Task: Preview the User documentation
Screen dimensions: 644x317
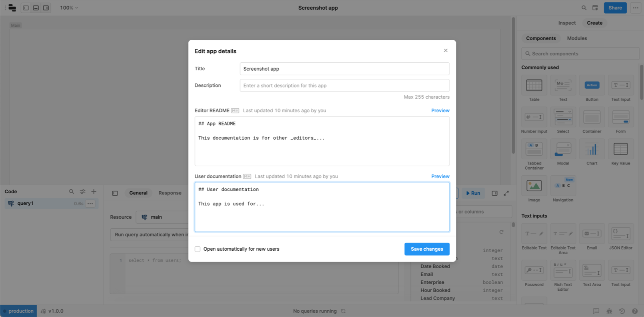Action: [440, 176]
